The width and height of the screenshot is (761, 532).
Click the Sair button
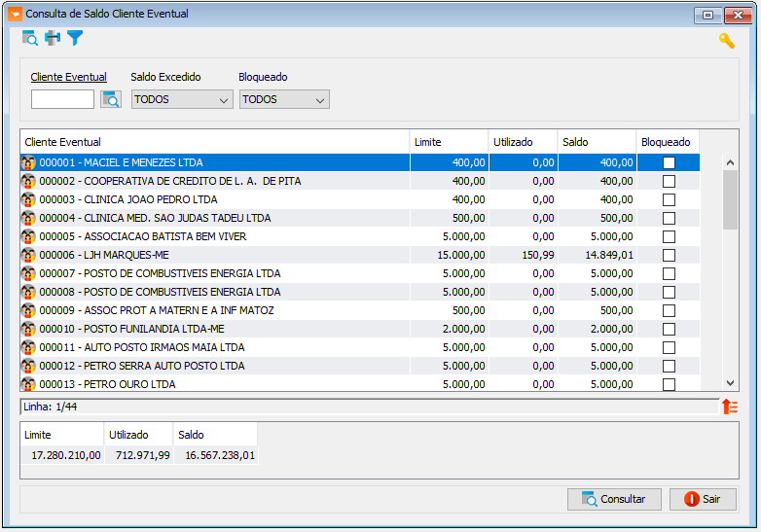(703, 499)
